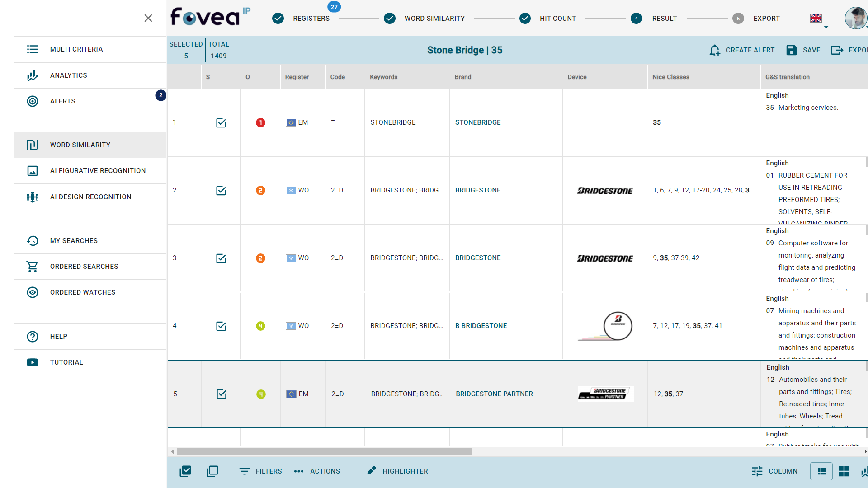Click the deselect all icon in bottom toolbar
The image size is (868, 488).
click(212, 471)
